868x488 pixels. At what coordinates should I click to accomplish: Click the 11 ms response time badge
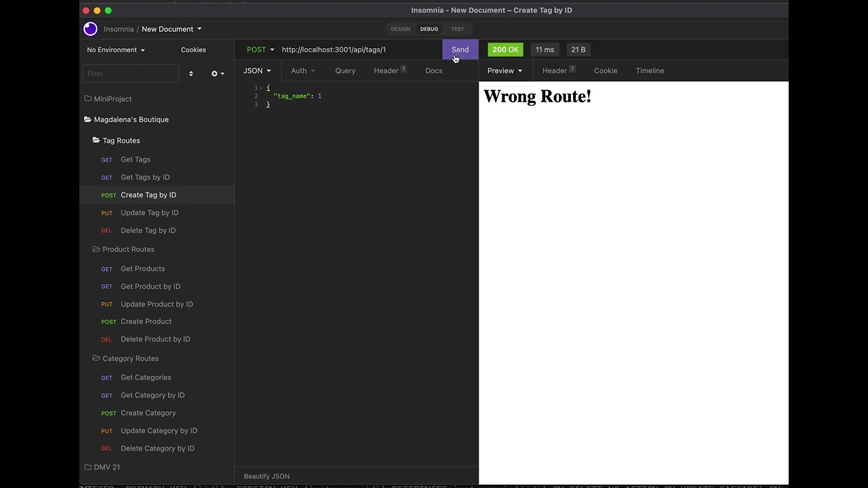pos(545,49)
